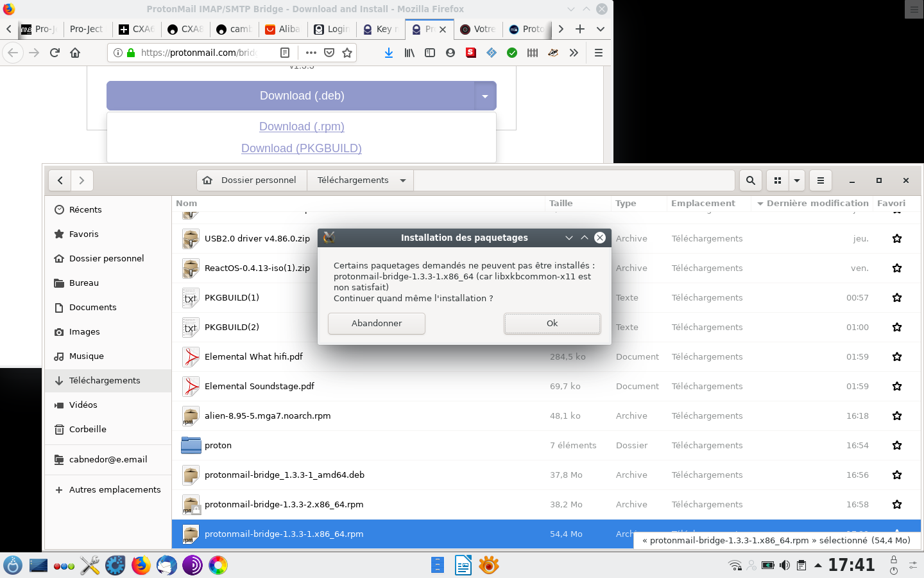The image size is (924, 578).
Task: View site security information
Action: point(118,53)
